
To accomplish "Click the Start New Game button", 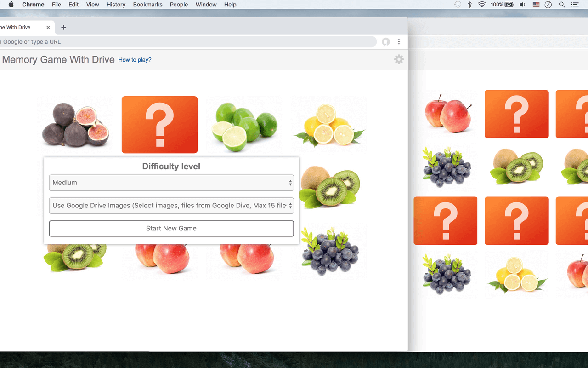I will pos(171,229).
